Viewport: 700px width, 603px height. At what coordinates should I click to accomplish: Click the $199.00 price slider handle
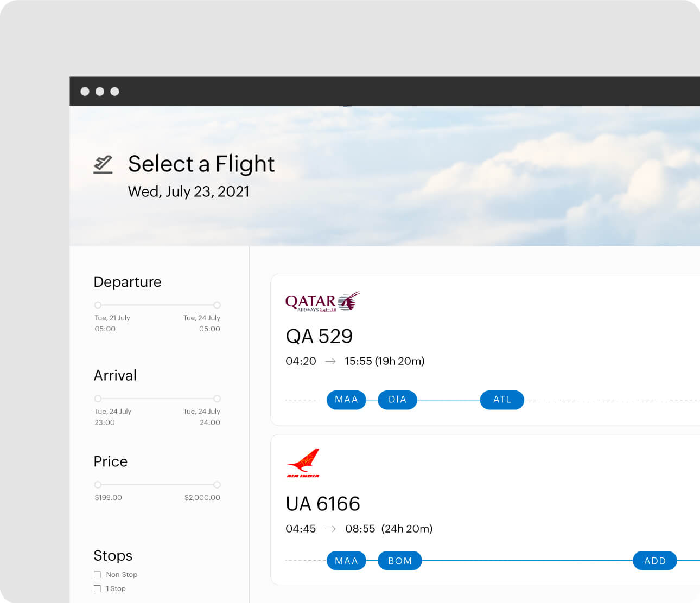(x=98, y=485)
